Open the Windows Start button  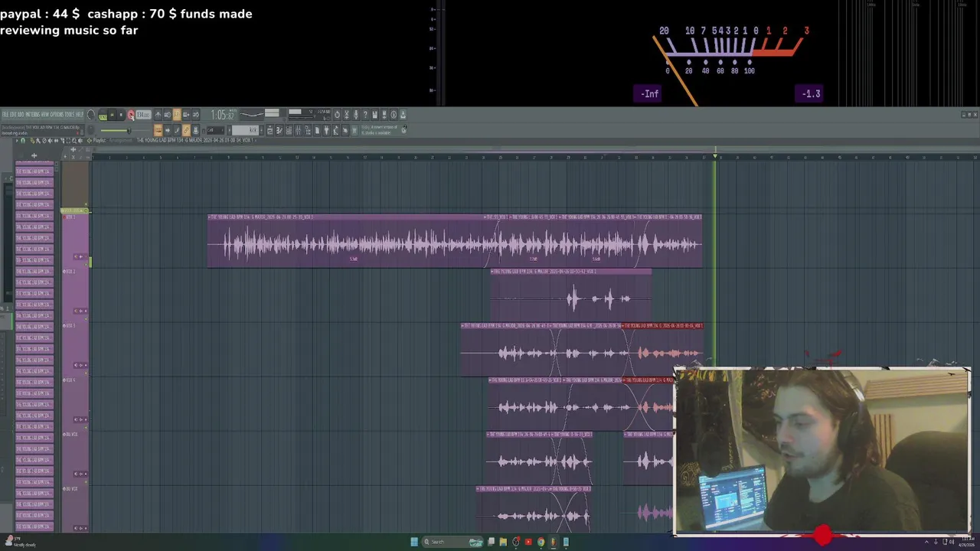pos(414,542)
